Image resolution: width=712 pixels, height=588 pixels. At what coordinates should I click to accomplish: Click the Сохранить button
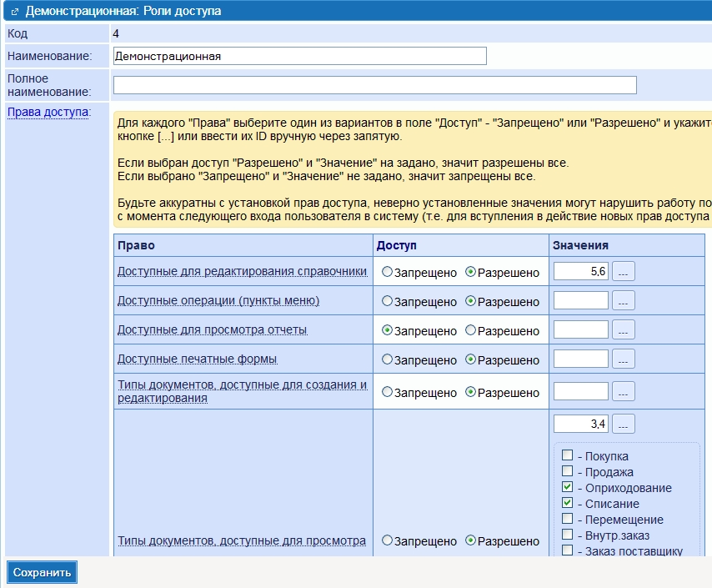(x=42, y=572)
